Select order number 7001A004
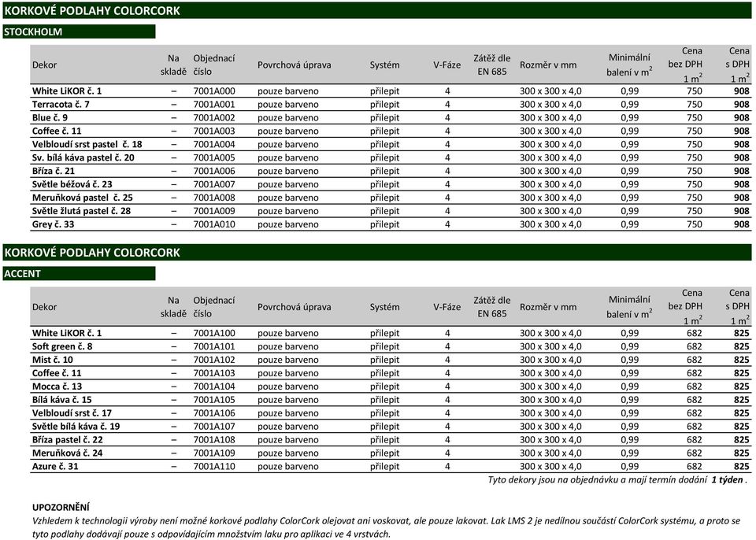 214,145
